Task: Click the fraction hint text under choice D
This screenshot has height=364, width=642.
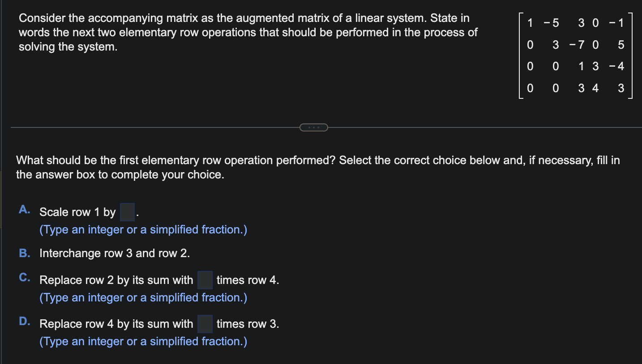Action: pyautogui.click(x=143, y=341)
